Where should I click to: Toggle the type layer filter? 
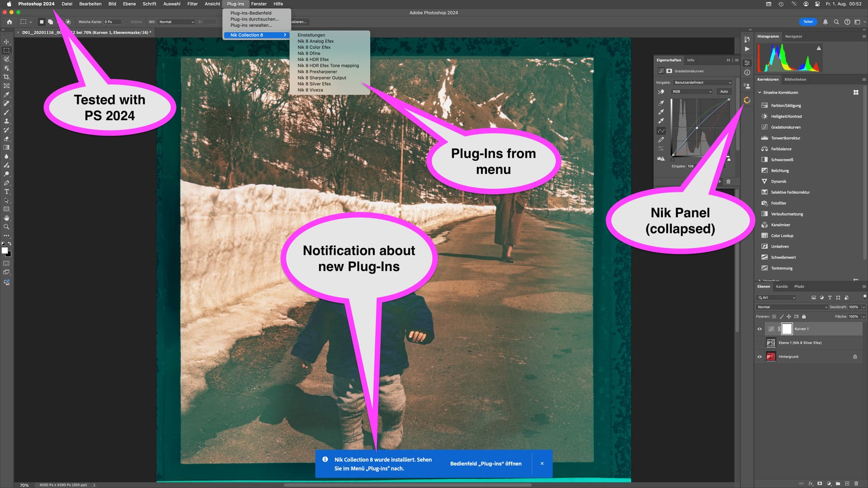point(830,297)
